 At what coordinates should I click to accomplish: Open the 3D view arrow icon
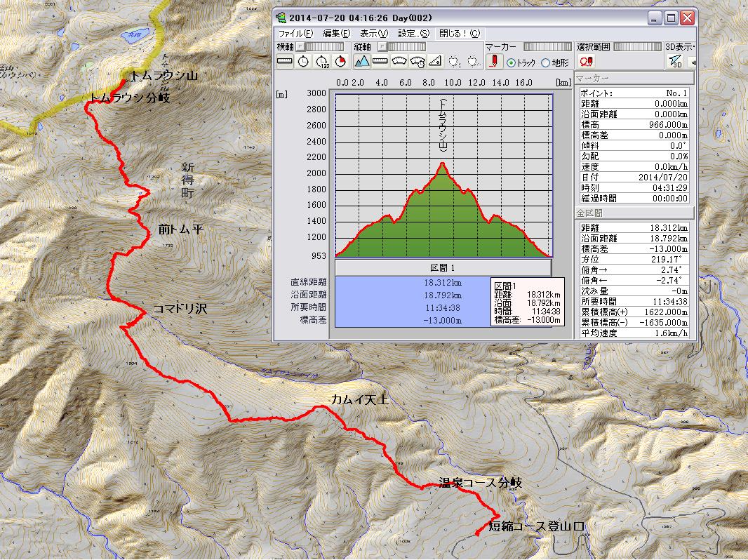[674, 62]
